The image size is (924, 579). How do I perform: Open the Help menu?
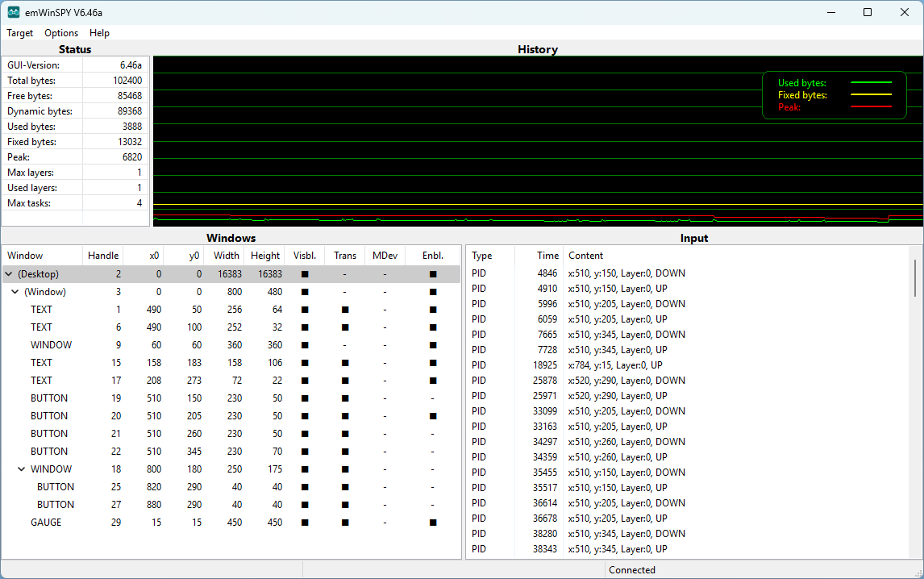pos(99,33)
